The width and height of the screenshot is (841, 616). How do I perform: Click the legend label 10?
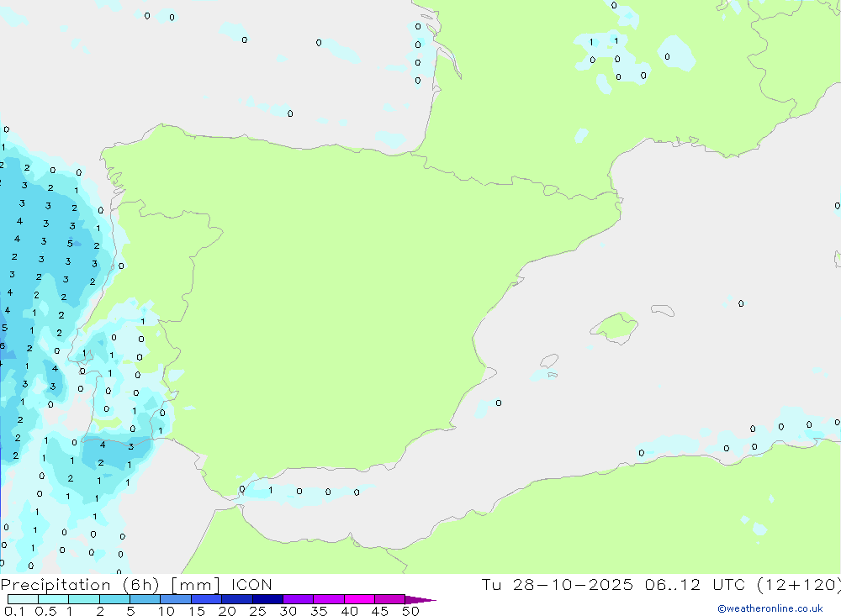coord(167,611)
